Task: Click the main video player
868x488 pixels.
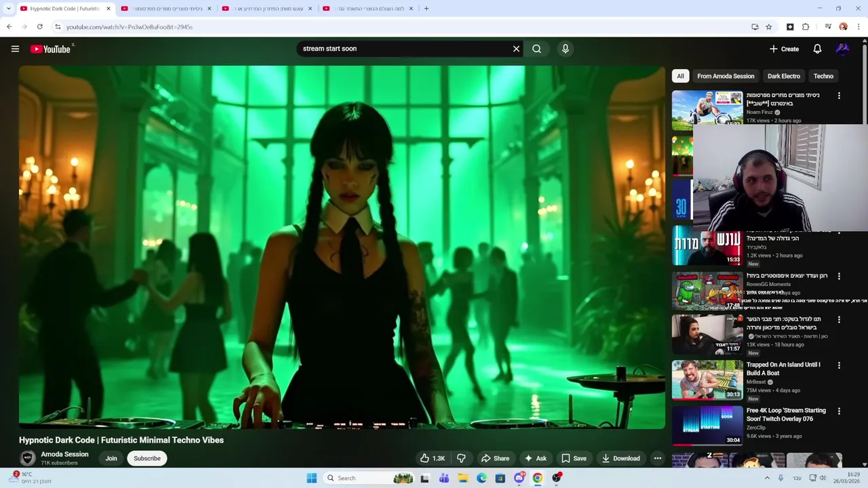Action: click(342, 247)
